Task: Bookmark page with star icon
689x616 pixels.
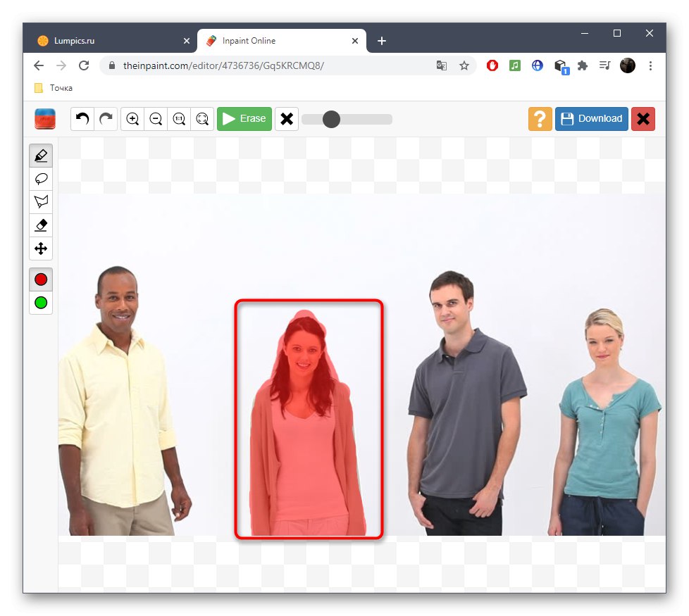Action: pyautogui.click(x=464, y=66)
